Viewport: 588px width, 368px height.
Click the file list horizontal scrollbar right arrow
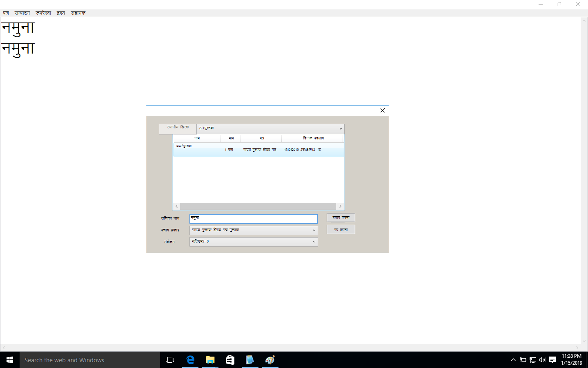point(340,206)
